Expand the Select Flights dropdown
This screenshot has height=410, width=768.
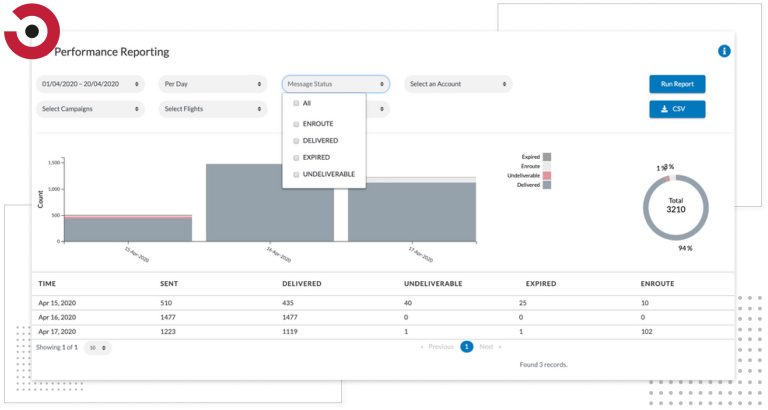click(213, 109)
